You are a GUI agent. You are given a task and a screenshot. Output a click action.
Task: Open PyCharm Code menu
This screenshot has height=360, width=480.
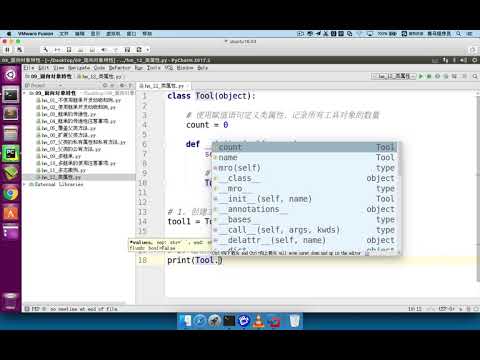(99, 68)
